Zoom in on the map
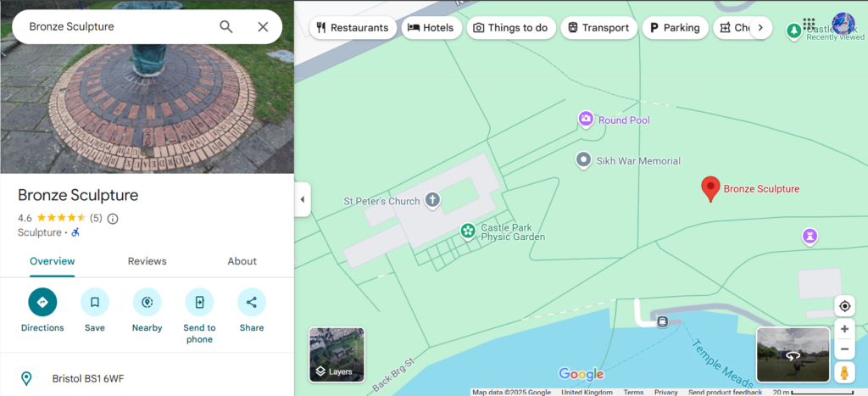This screenshot has width=868, height=396. pos(844,329)
